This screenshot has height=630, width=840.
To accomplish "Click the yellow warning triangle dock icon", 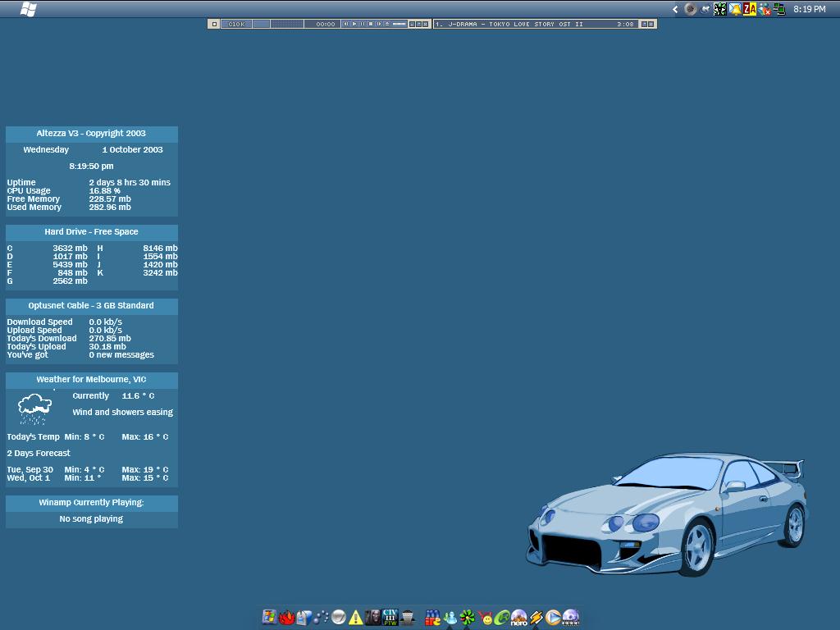I will tap(355, 618).
